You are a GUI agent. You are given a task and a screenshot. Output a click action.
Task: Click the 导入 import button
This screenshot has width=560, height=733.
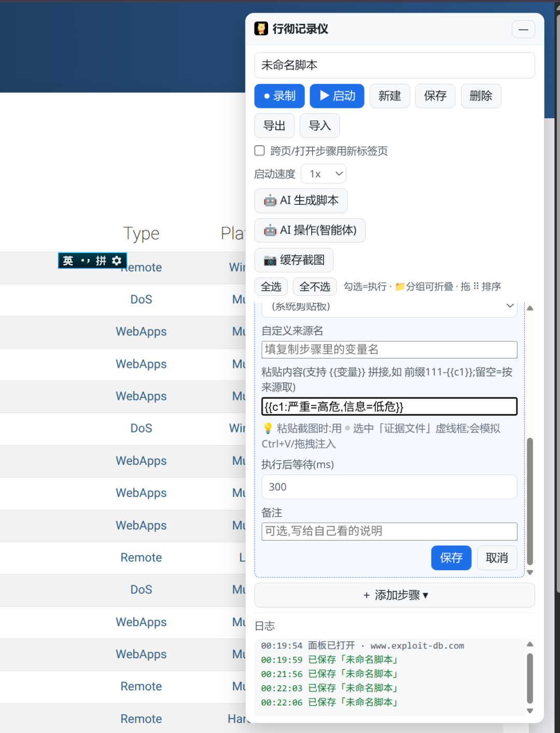click(x=320, y=126)
